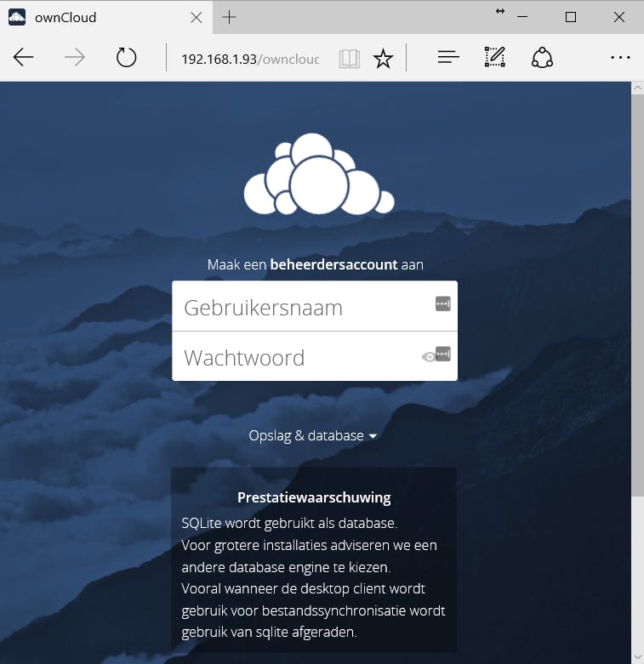The height and width of the screenshot is (664, 644).
Task: Close the browser window
Action: [619, 17]
